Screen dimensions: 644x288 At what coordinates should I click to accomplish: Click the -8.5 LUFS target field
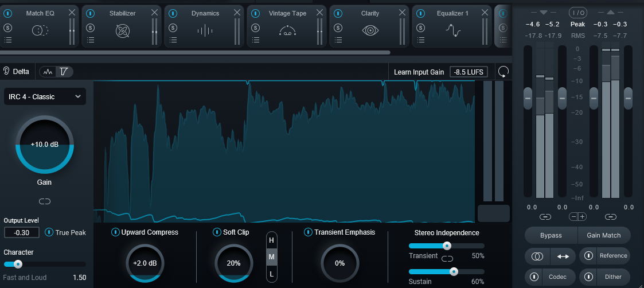(x=469, y=72)
